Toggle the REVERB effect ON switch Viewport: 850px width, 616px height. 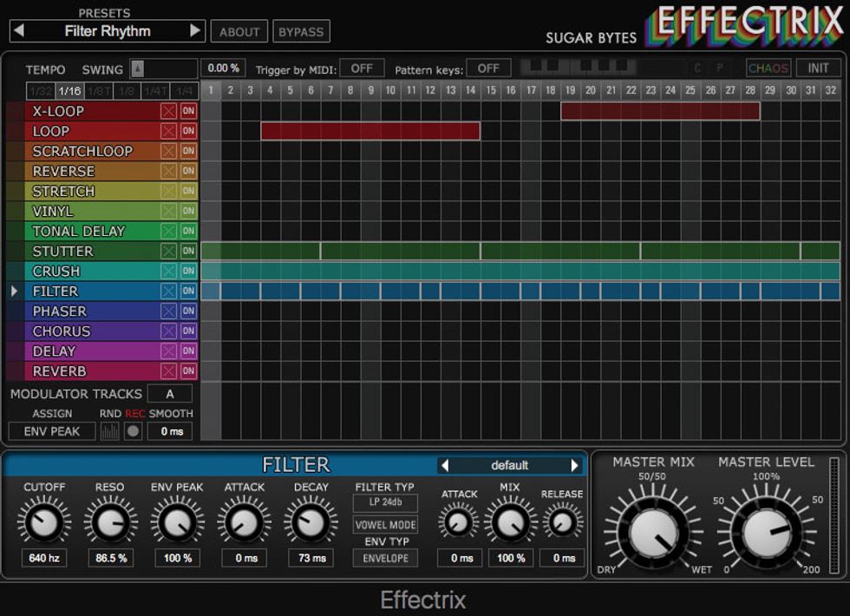pyautogui.click(x=189, y=371)
